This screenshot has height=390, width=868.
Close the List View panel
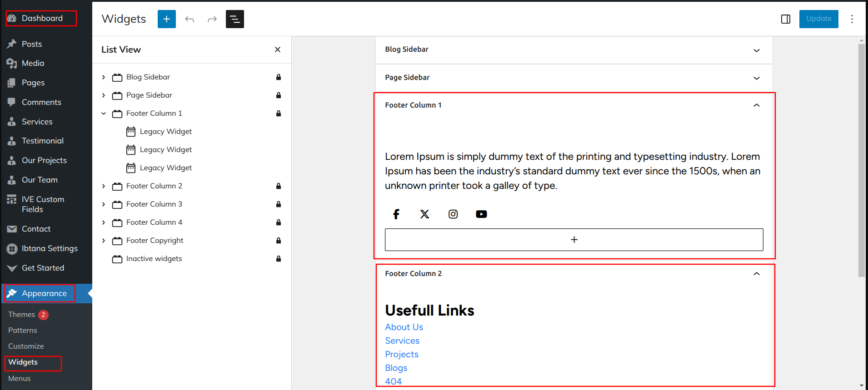(x=278, y=49)
